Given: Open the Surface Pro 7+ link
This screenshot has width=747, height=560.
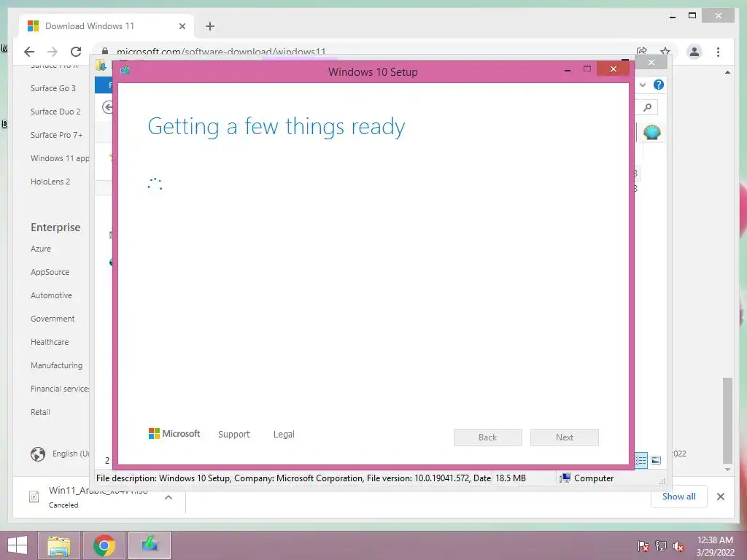Looking at the screenshot, I should (56, 135).
